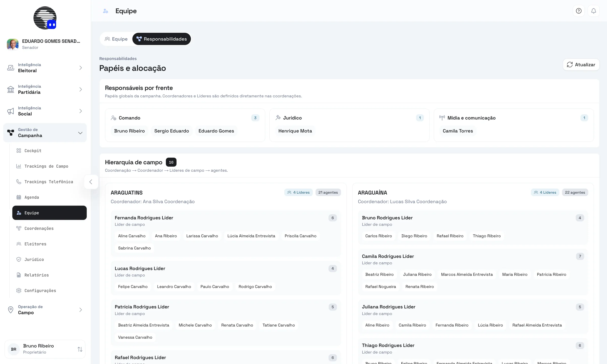Click the senator profile photo
Image resolution: width=607 pixels, height=364 pixels.
coord(13,44)
